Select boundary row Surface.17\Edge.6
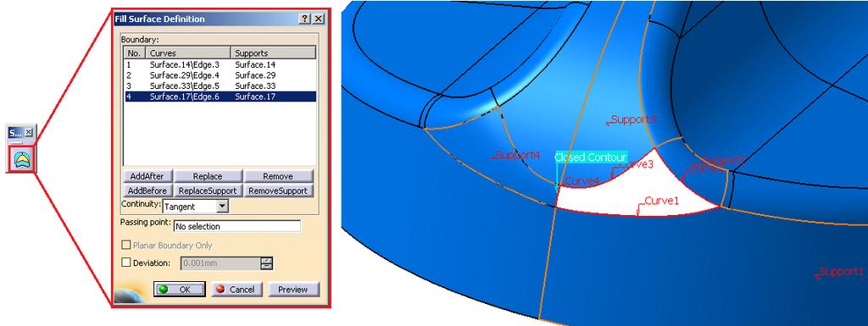 point(220,97)
